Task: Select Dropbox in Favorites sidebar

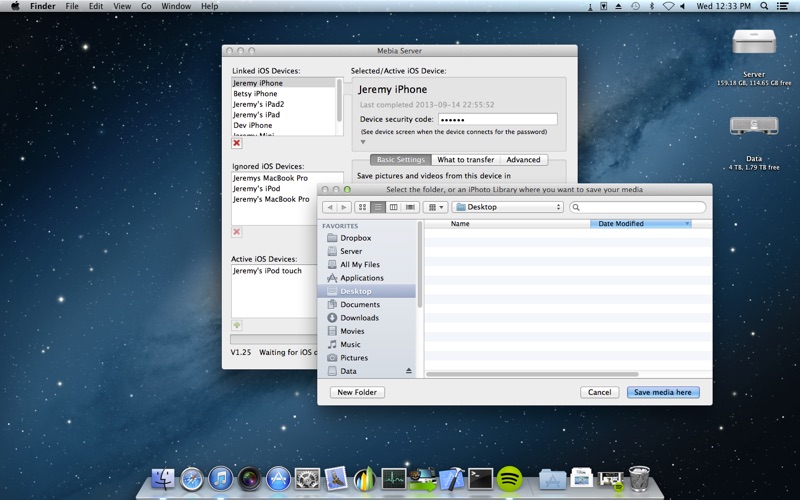Action: [367, 238]
